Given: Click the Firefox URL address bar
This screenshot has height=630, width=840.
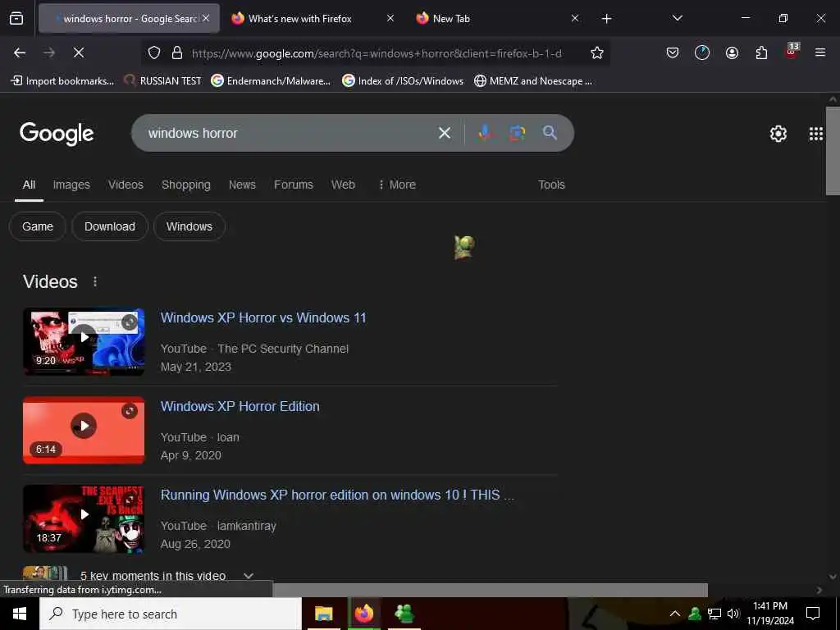Looking at the screenshot, I should coord(377,53).
